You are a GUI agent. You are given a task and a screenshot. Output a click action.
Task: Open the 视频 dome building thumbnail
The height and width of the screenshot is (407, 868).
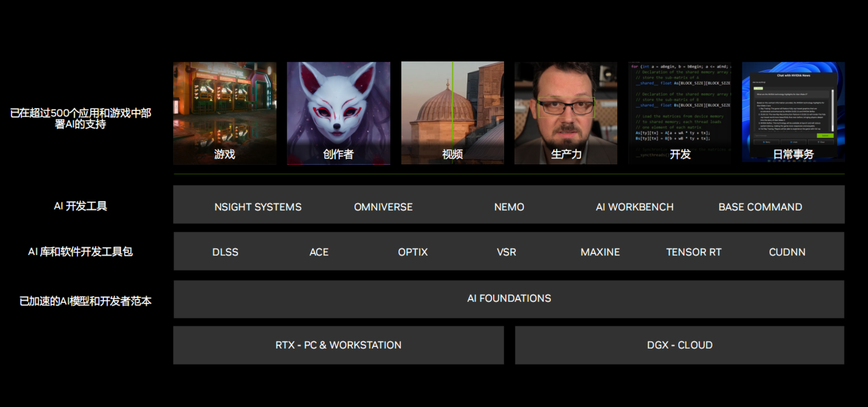click(x=452, y=113)
